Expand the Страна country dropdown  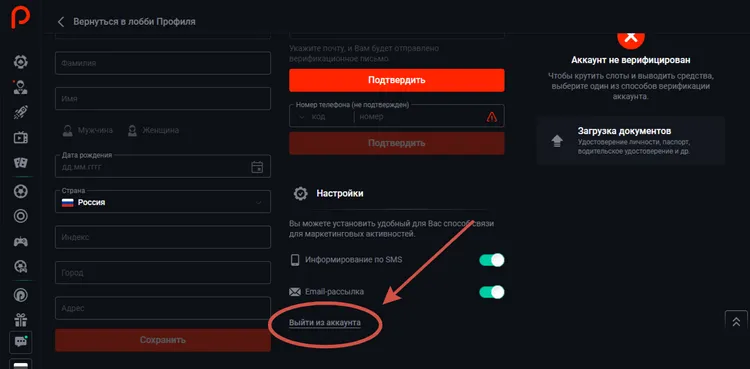pyautogui.click(x=163, y=202)
